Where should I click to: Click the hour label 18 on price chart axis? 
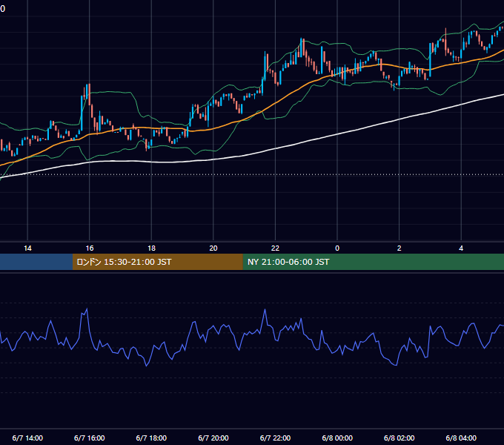pyautogui.click(x=151, y=248)
